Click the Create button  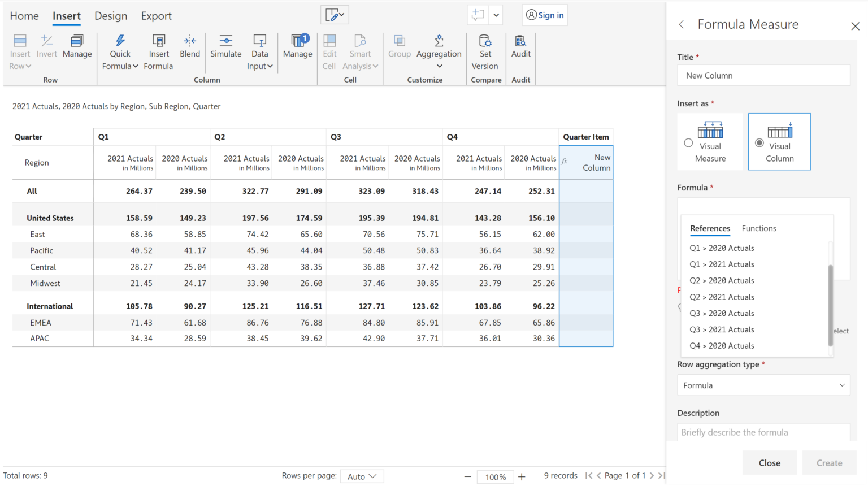829,462
